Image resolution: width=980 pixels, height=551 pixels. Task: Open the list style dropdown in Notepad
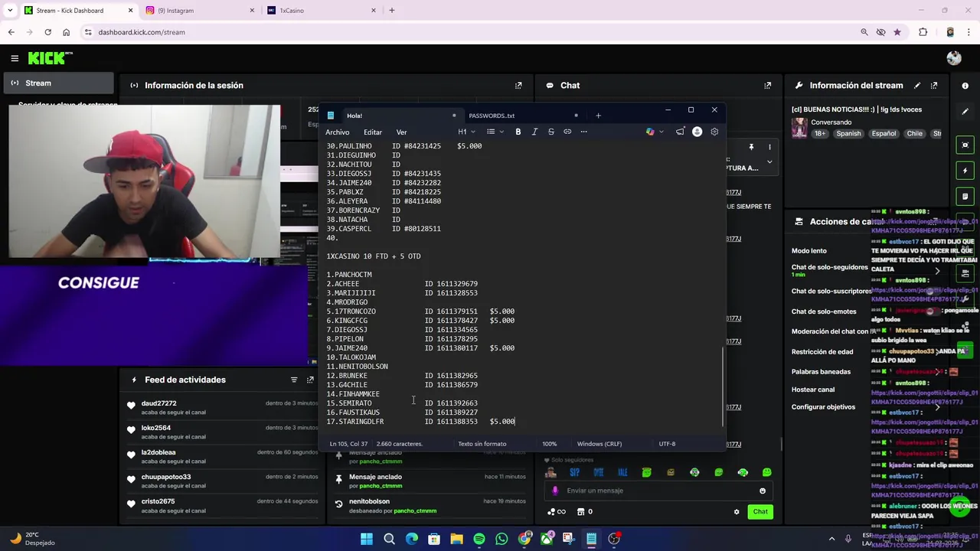point(495,132)
